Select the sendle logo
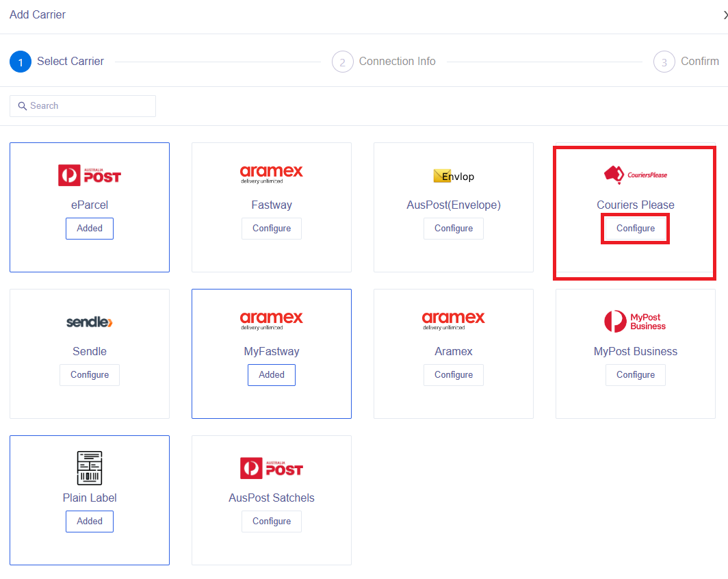728x579 pixels. pos(89,321)
